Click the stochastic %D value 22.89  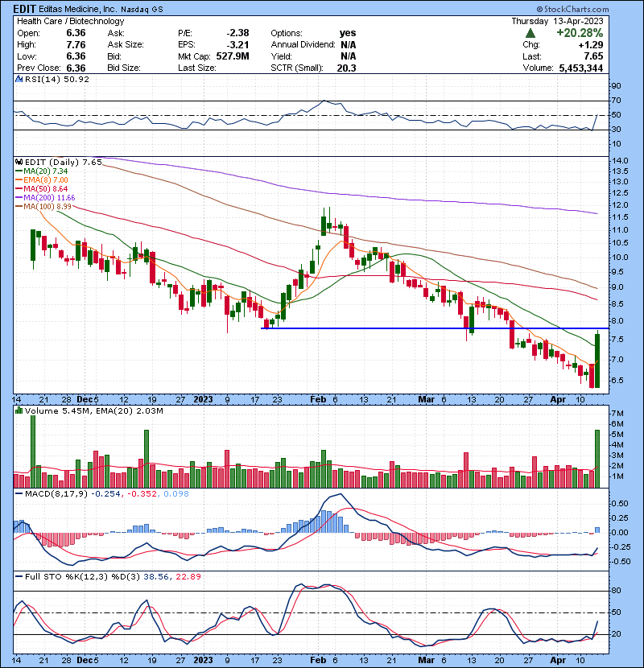[188, 577]
